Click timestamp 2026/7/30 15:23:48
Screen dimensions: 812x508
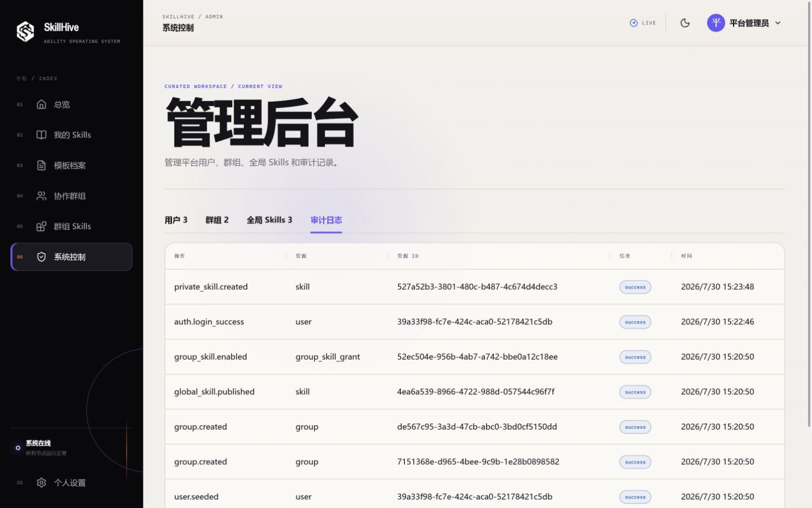[717, 286]
